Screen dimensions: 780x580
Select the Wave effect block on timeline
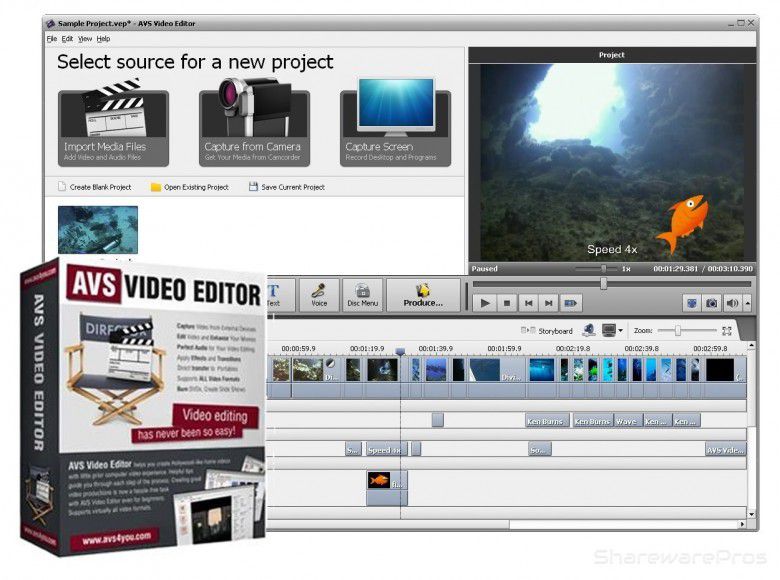coord(628,421)
